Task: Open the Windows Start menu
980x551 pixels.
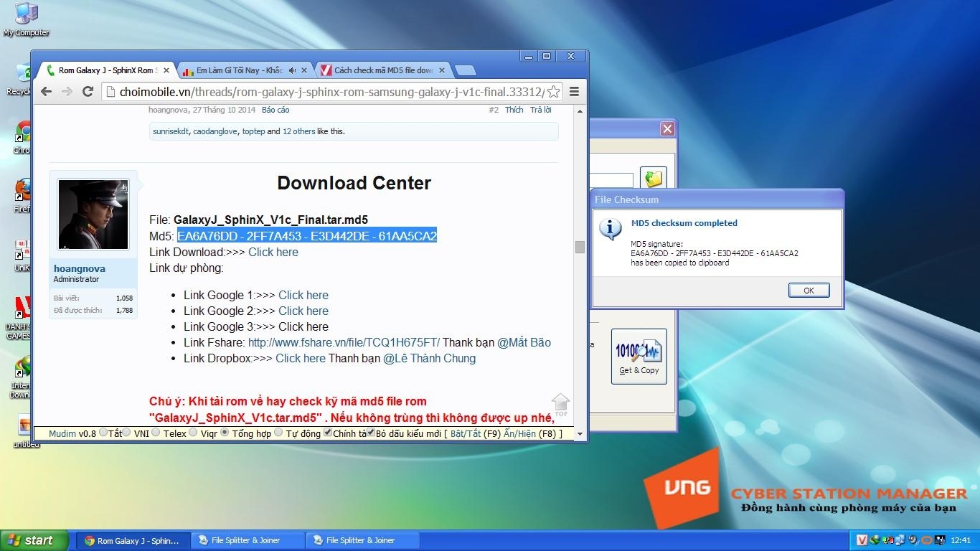Action: (x=34, y=540)
